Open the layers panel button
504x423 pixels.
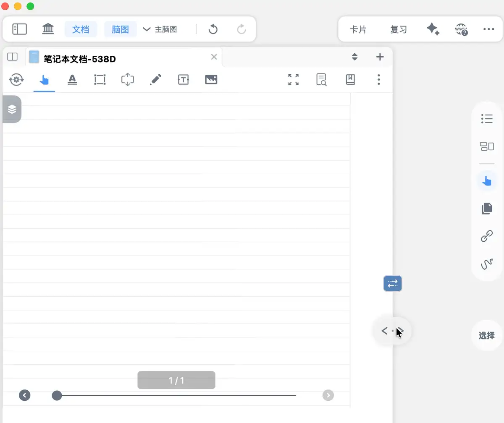coord(12,109)
